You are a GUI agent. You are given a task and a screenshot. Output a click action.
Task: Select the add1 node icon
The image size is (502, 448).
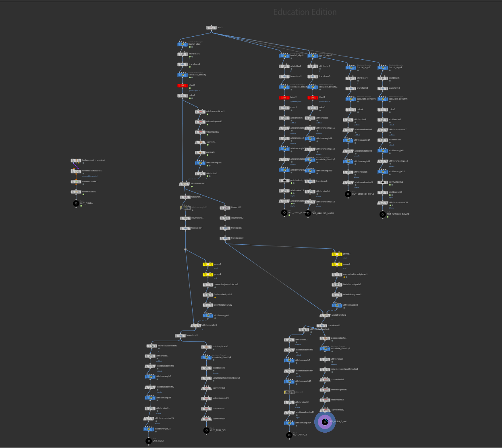(x=211, y=28)
